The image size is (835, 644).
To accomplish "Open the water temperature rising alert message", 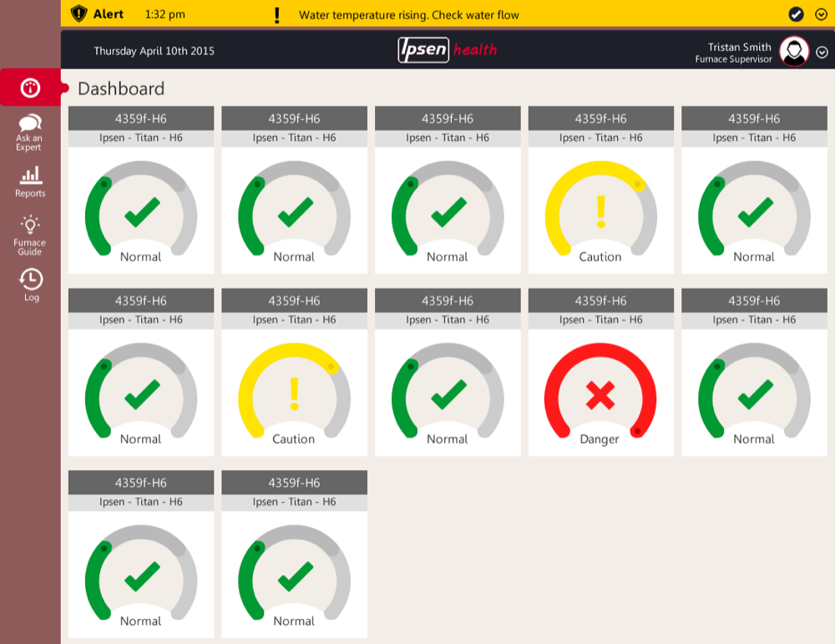I will click(408, 15).
